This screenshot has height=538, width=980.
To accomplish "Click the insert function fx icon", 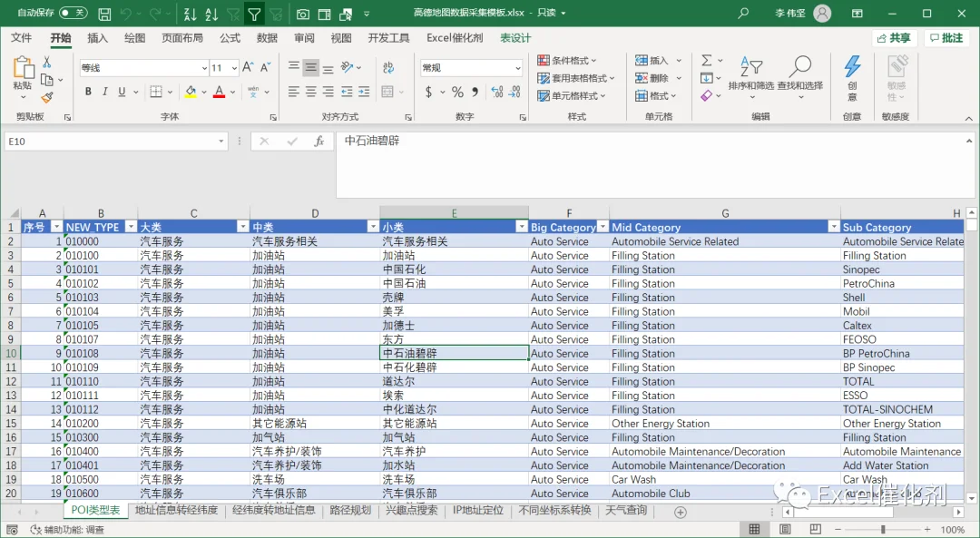I will pos(318,142).
